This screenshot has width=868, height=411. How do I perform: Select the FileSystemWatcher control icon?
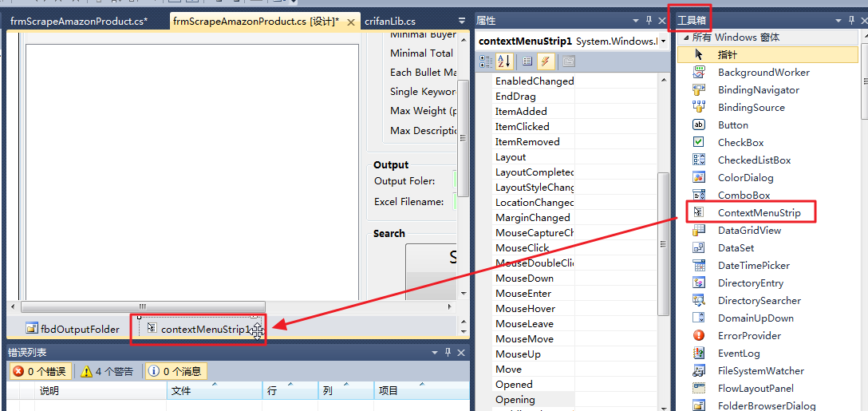(699, 370)
